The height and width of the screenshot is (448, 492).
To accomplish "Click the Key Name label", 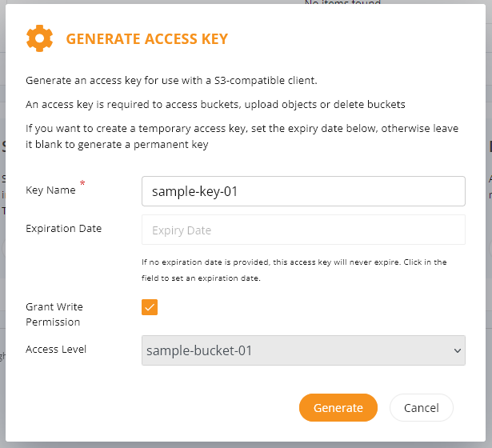I will coord(50,190).
